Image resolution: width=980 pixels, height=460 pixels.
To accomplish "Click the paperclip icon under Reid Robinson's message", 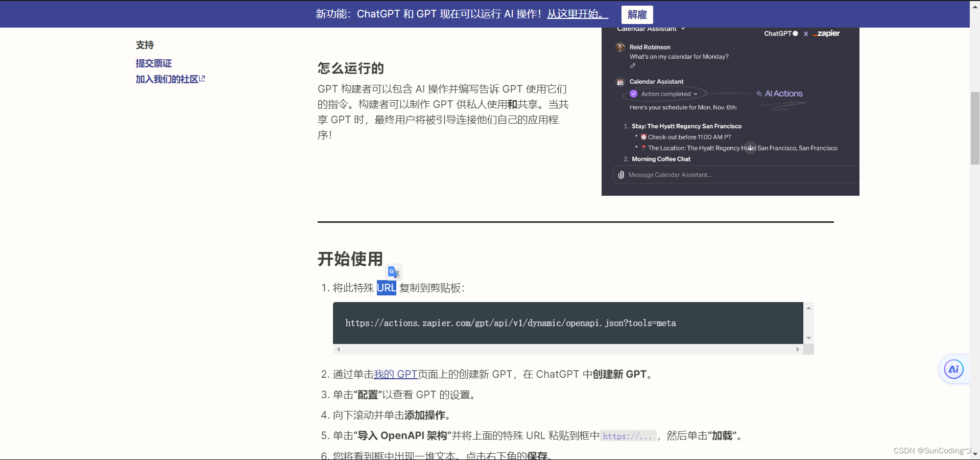I will tap(632, 66).
